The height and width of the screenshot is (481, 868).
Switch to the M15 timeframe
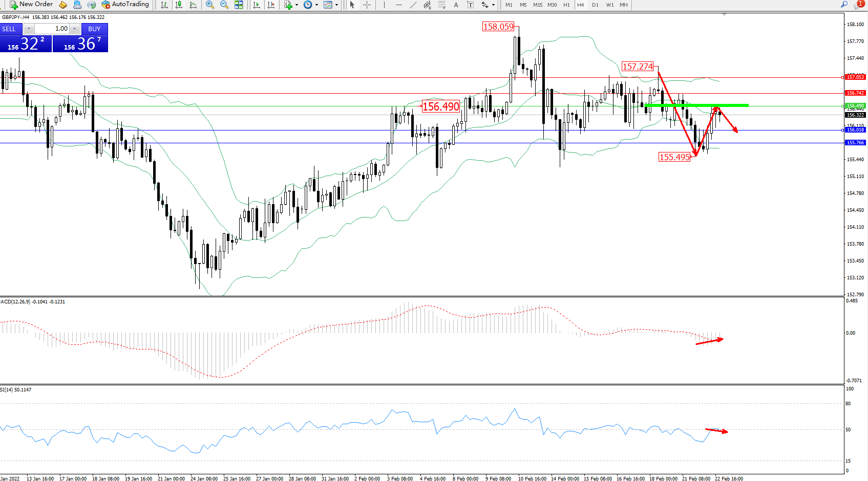point(537,5)
